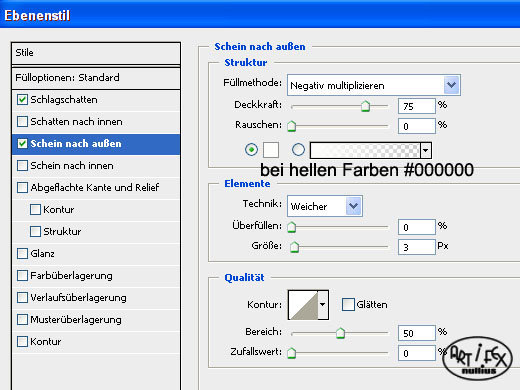Open the gradient picker dropdown arrow
Viewport: 520px width, 390px height.
pos(426,150)
